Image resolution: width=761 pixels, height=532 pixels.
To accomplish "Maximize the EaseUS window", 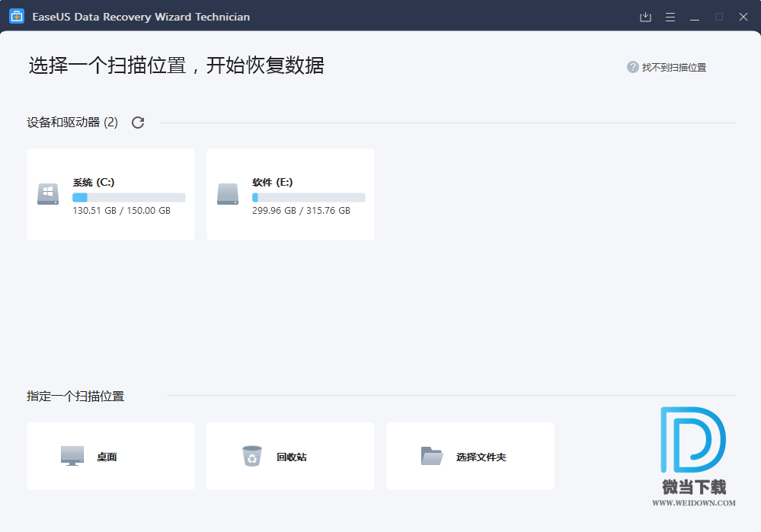I will [x=719, y=17].
